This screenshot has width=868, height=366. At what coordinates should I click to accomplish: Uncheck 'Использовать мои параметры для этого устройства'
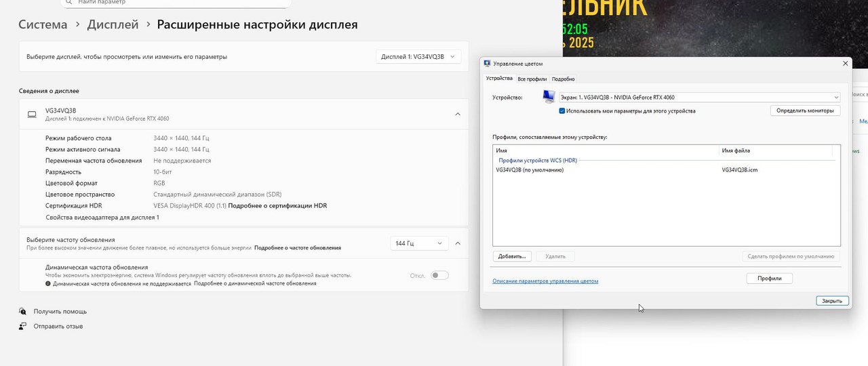point(562,110)
